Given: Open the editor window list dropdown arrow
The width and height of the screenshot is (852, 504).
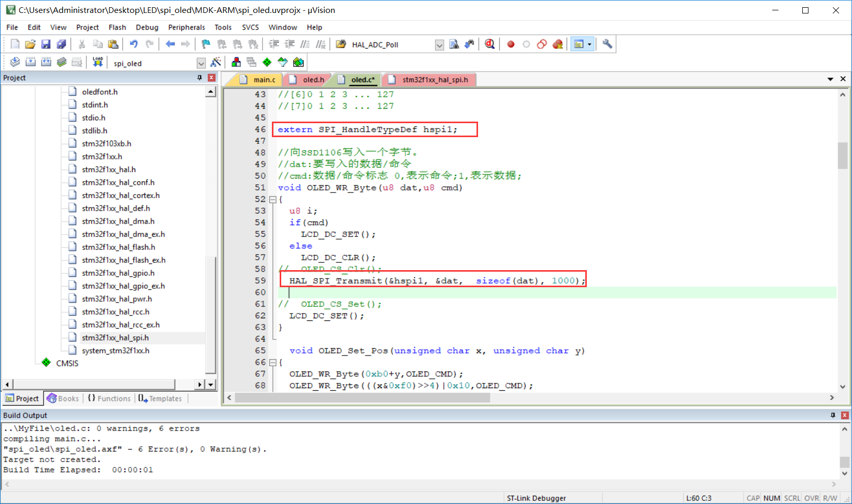Looking at the screenshot, I should 830,79.
